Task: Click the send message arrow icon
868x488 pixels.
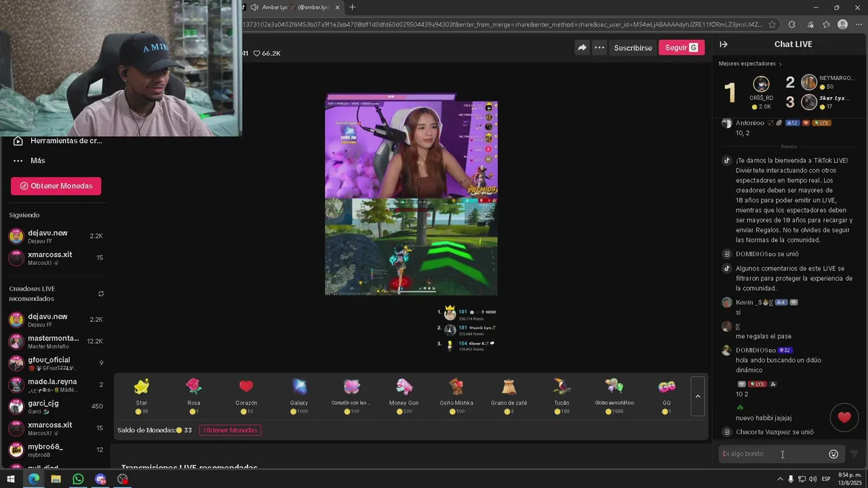Action: click(854, 454)
